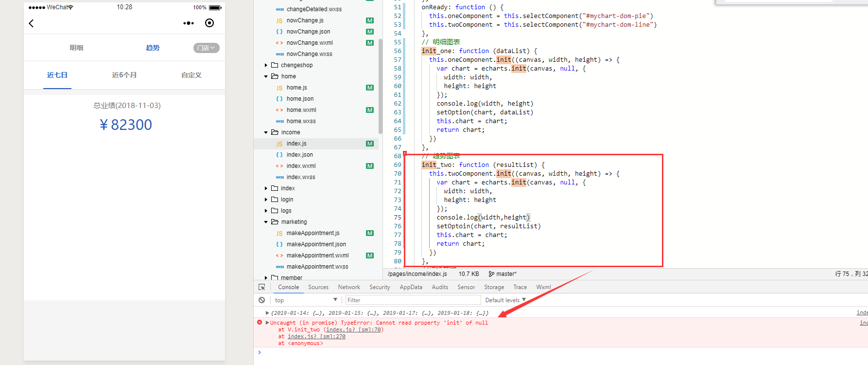This screenshot has height=365, width=868.
Task: Open makeAppointment.js file
Action: [313, 233]
